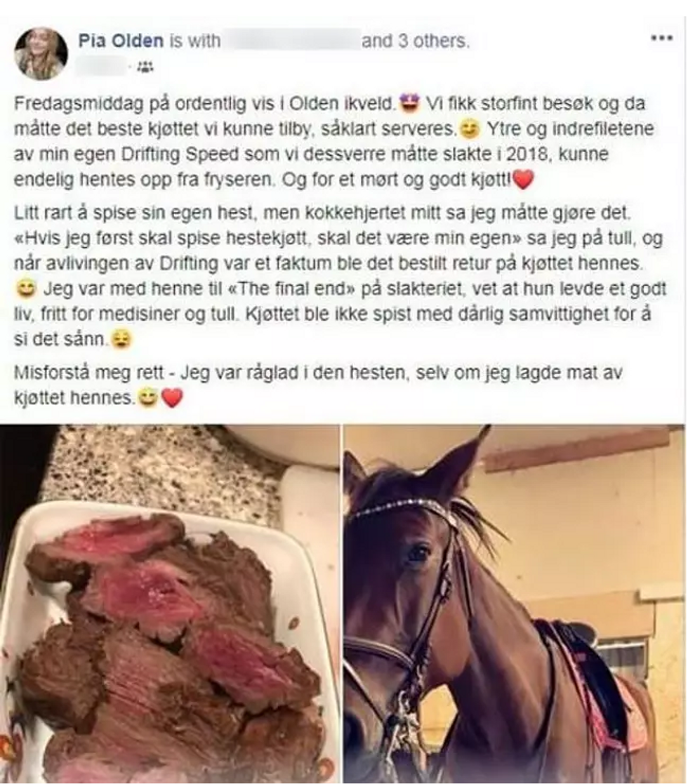Open the Pia Olden profile name link

(x=121, y=41)
